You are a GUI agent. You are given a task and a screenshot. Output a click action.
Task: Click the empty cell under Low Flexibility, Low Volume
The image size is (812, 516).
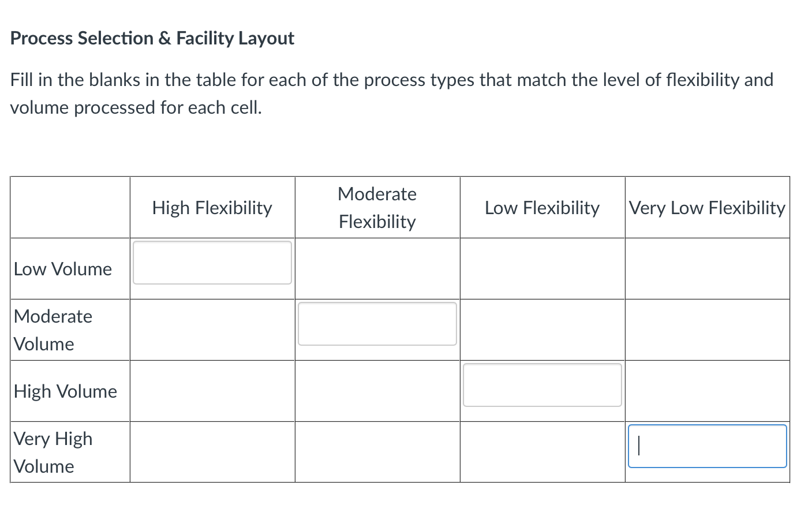(x=542, y=268)
